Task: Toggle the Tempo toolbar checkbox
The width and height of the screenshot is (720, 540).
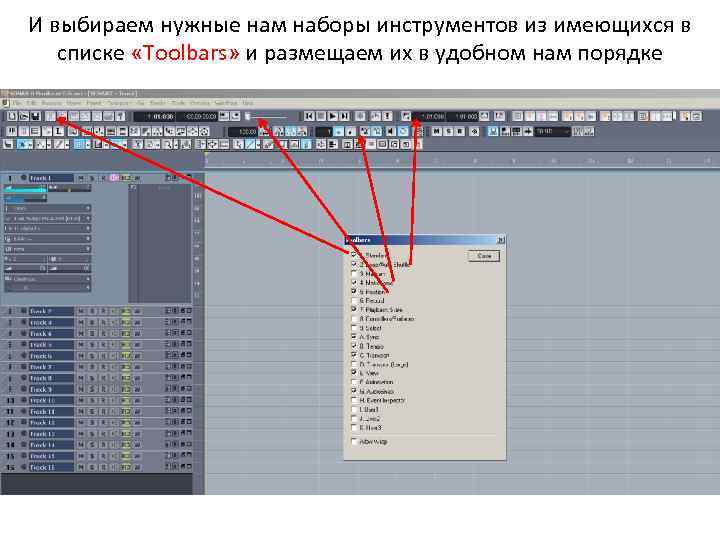Action: coord(354,346)
